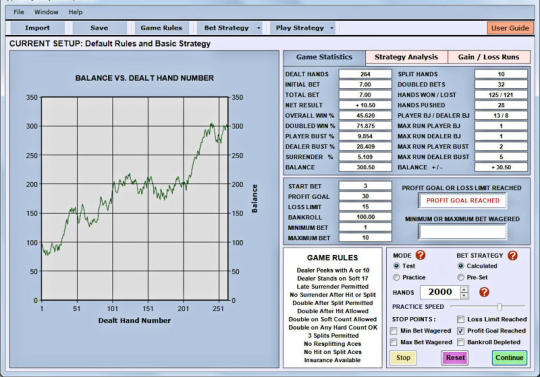Open the Mode help question mark icon

point(420,255)
